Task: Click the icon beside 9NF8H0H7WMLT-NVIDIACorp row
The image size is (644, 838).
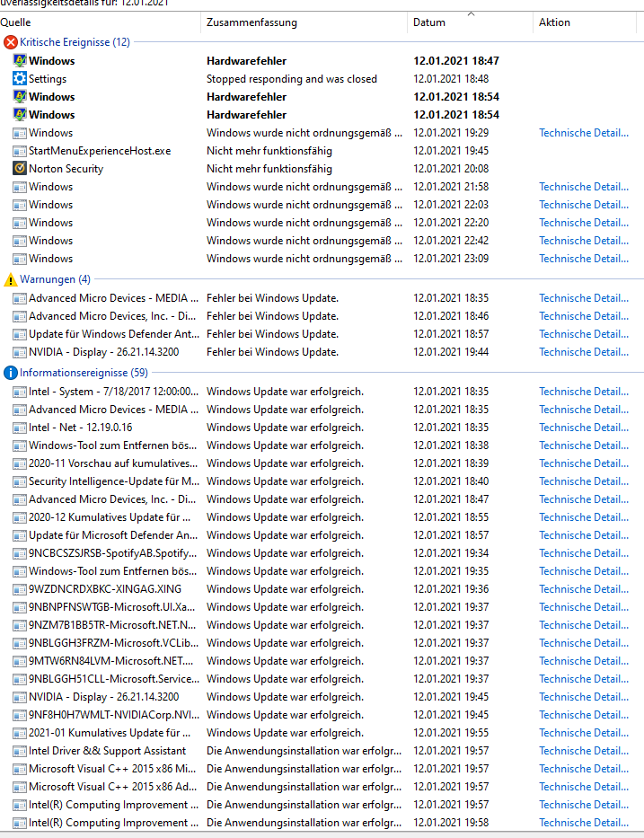Action: (x=20, y=716)
